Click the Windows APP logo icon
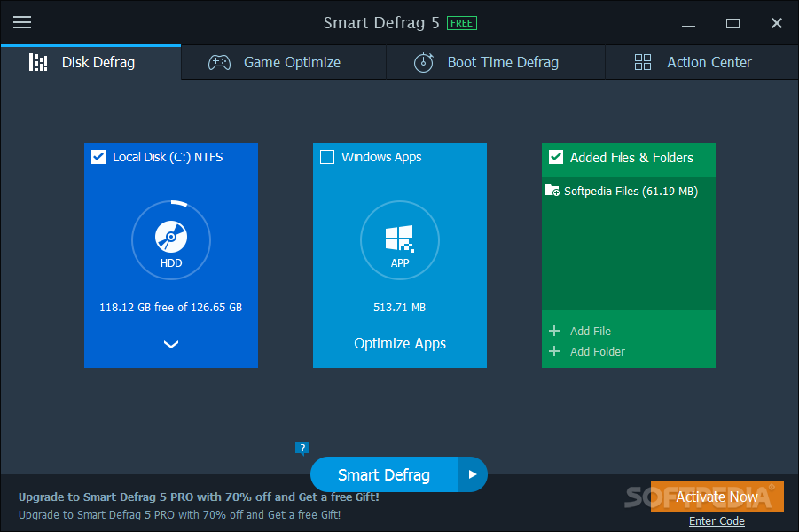Image resolution: width=799 pixels, height=532 pixels. point(400,239)
